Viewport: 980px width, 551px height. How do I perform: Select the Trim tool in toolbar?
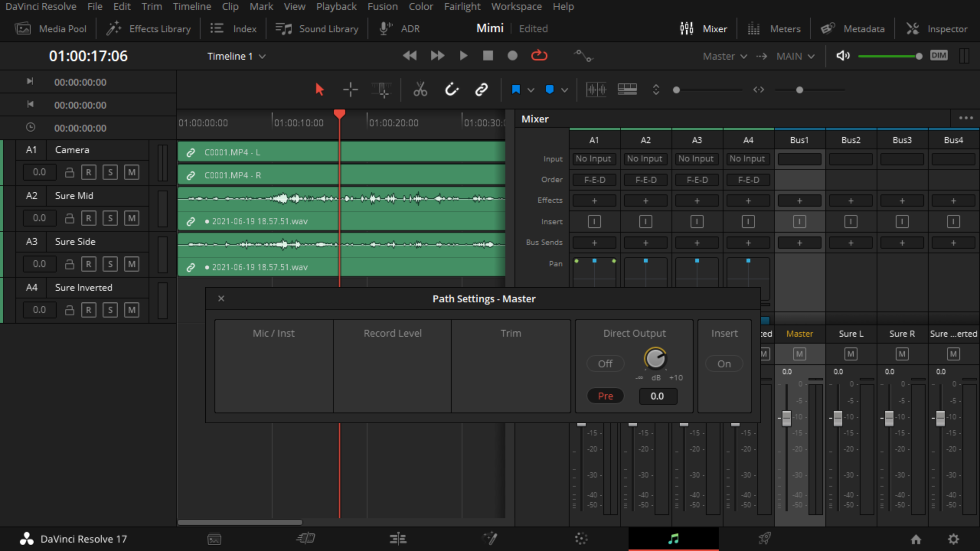(x=382, y=90)
